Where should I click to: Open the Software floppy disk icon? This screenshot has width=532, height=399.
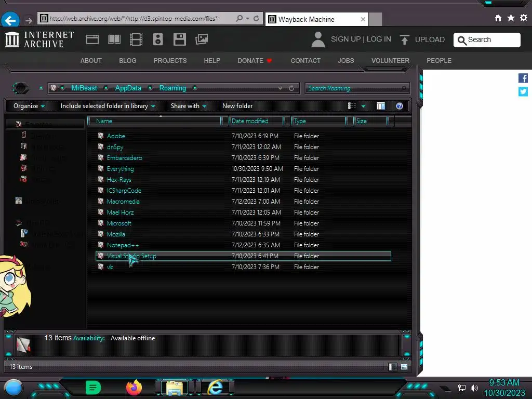(179, 39)
